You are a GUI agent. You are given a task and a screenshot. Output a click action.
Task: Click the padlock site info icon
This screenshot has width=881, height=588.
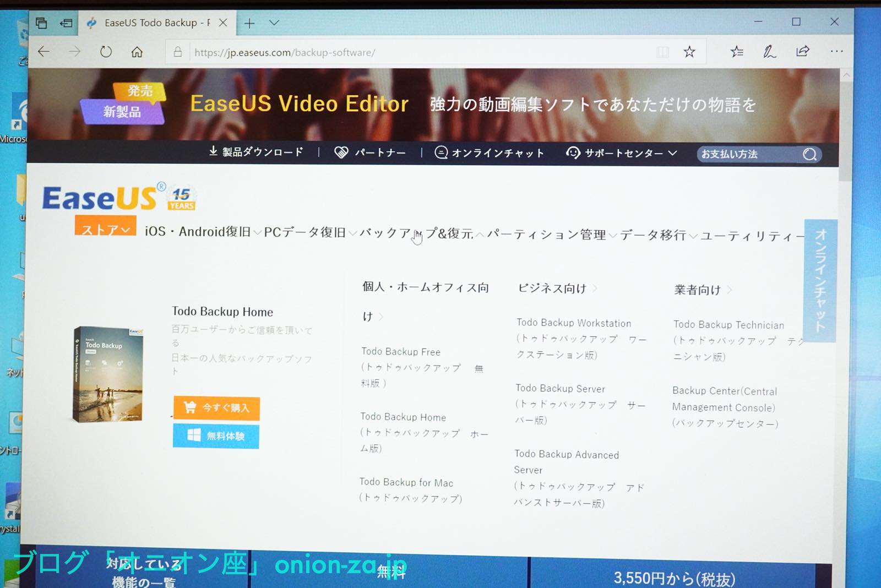pos(178,52)
